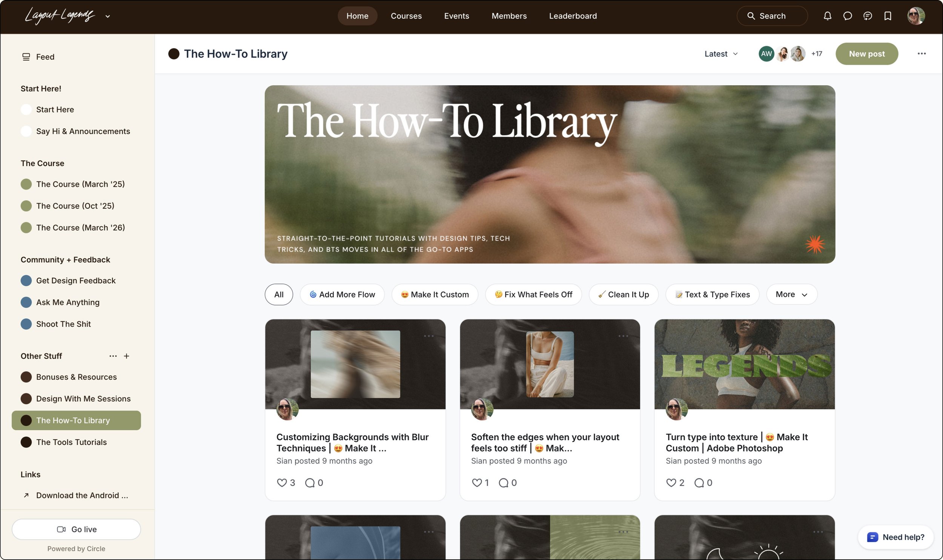The width and height of the screenshot is (943, 560).
Task: Like the Soften the edges post
Action: tap(477, 483)
